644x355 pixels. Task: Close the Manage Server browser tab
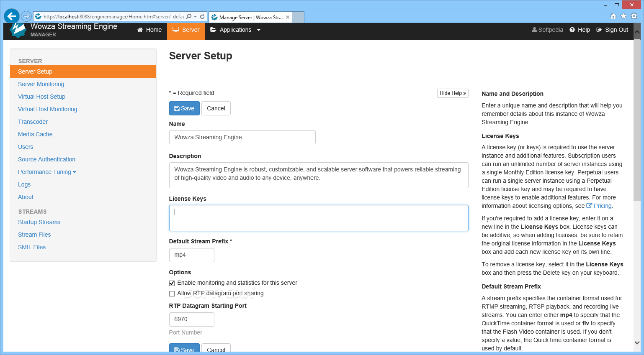point(288,17)
